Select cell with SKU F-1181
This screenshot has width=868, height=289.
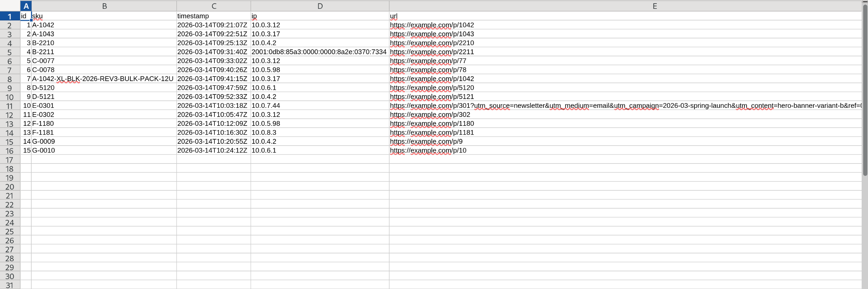[104, 133]
